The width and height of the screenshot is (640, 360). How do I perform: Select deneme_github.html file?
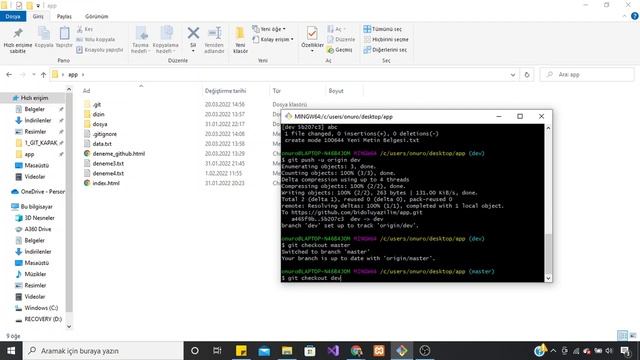tap(118, 153)
